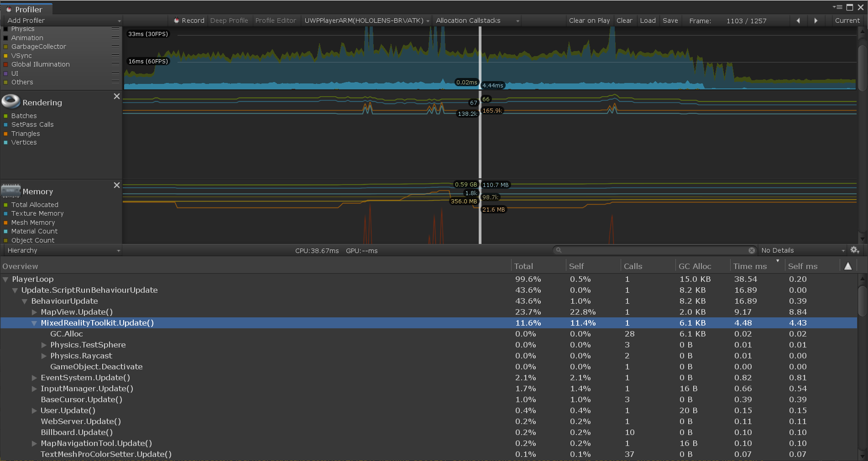The width and height of the screenshot is (868, 461).
Task: Click the Save button
Action: tap(670, 21)
